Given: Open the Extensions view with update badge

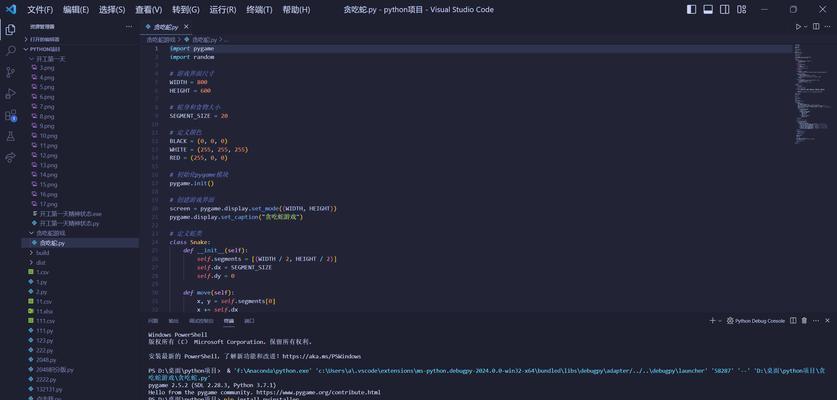Looking at the screenshot, I should coord(10,115).
